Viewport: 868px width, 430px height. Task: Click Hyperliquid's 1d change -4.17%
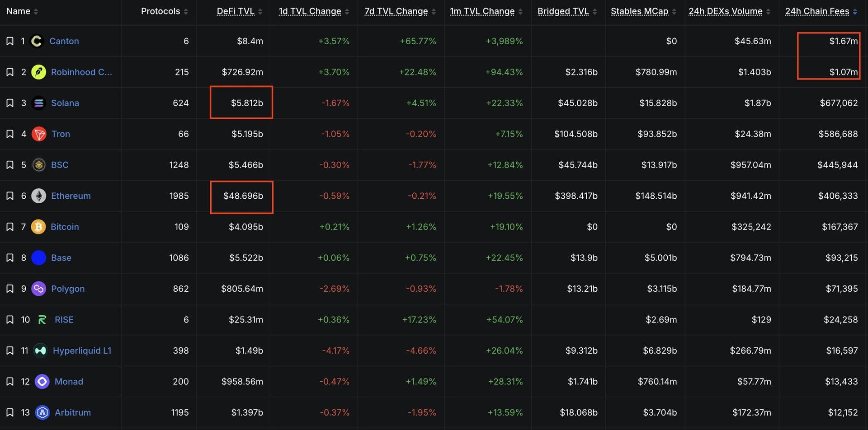335,351
